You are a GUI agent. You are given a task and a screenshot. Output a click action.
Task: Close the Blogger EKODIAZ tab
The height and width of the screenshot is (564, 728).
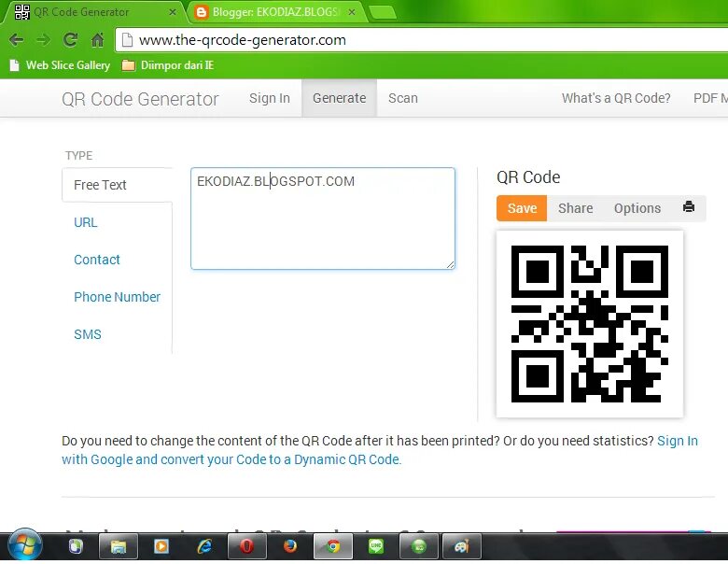click(x=352, y=12)
